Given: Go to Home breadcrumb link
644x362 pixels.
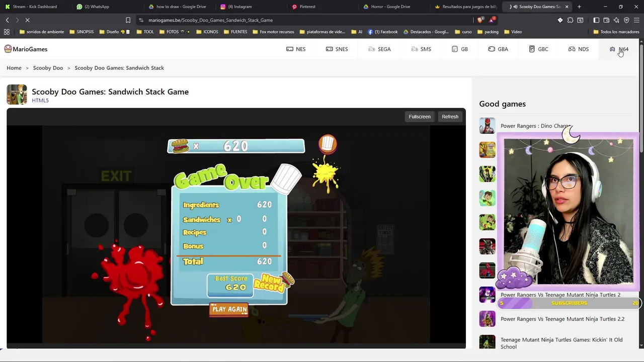Looking at the screenshot, I should (14, 68).
